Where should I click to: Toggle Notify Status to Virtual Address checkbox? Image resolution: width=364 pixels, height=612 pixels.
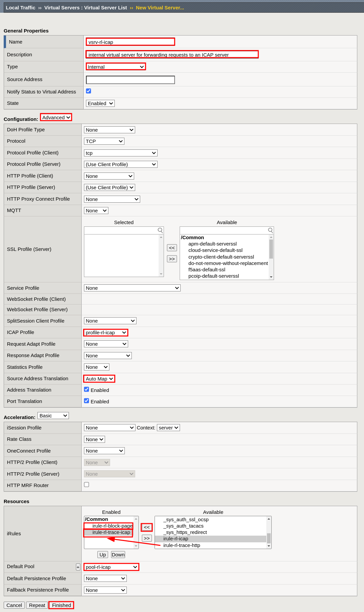(x=89, y=91)
